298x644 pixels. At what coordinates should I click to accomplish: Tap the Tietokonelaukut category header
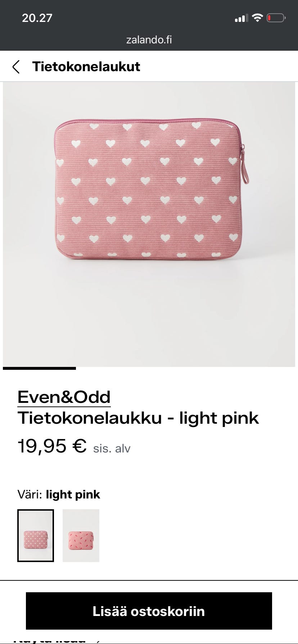click(x=86, y=66)
